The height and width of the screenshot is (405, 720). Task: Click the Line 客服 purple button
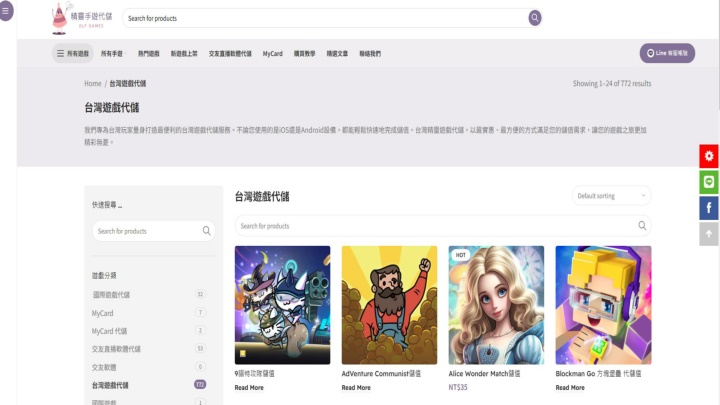click(x=667, y=53)
